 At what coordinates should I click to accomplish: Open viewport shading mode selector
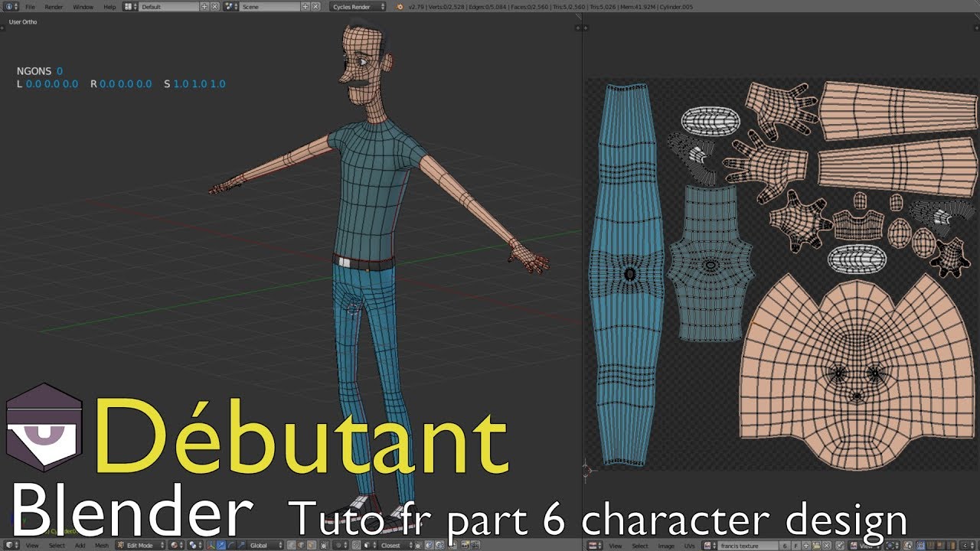click(177, 545)
